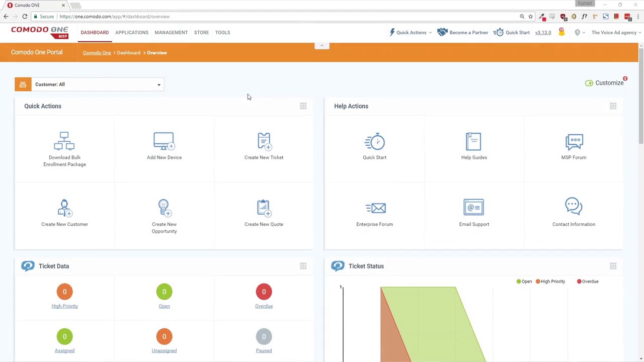Click the Dashboard breadcrumb

[129, 53]
